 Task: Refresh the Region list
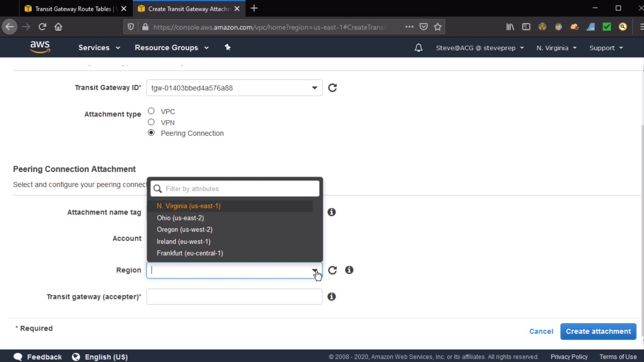(332, 270)
